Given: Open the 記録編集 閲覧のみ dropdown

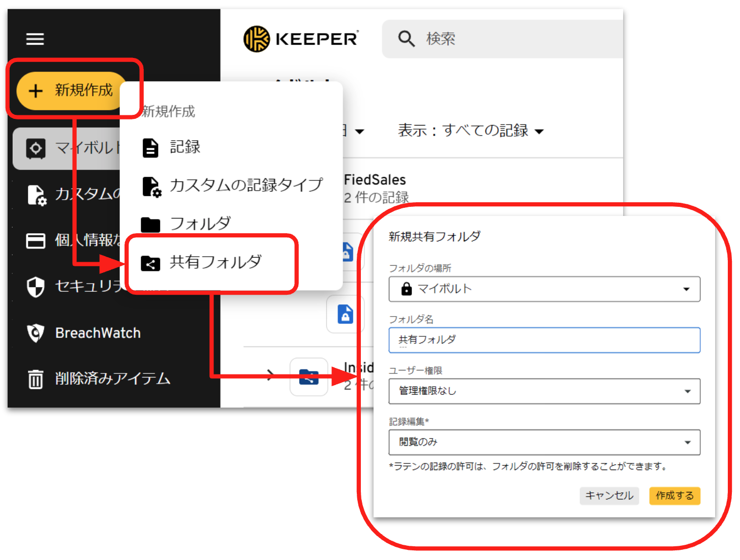Looking at the screenshot, I should pyautogui.click(x=544, y=442).
